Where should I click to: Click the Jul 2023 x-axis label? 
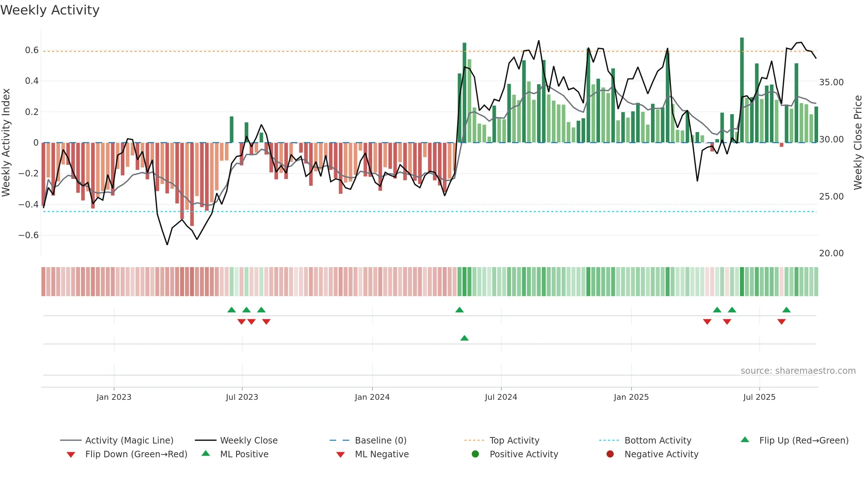pos(242,397)
